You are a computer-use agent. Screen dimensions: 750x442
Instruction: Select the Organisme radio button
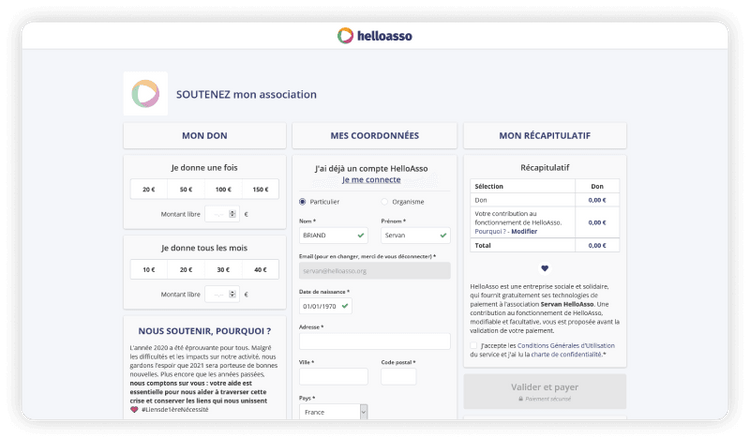(385, 202)
